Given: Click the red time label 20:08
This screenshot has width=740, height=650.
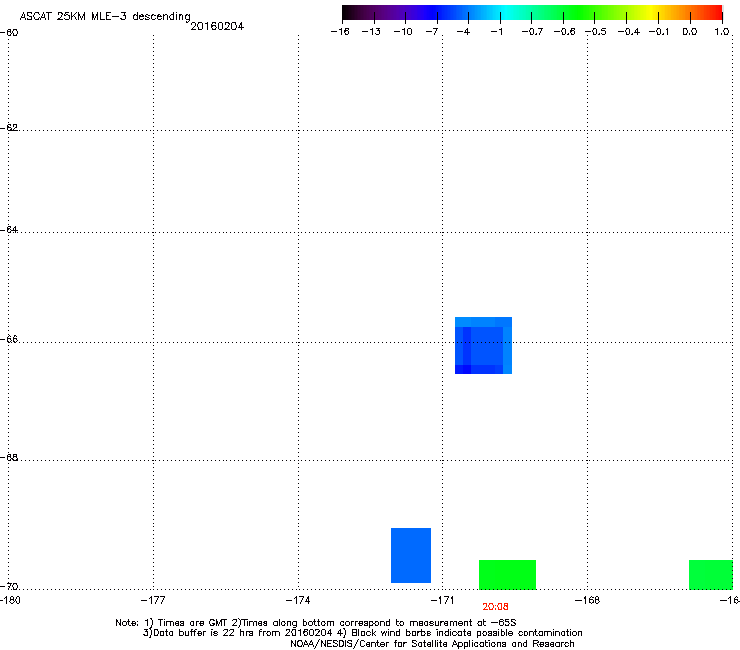Looking at the screenshot, I should click(x=495, y=607).
